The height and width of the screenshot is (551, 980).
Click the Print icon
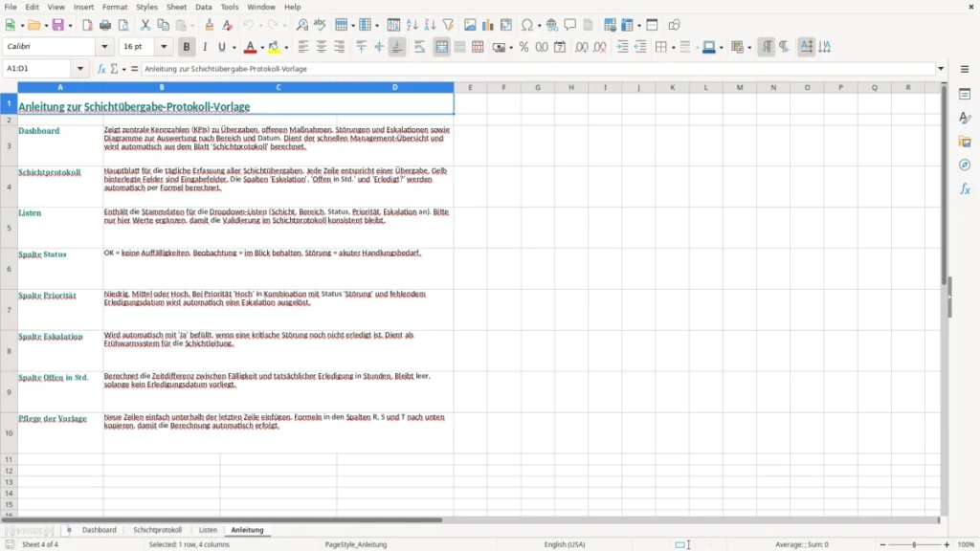click(105, 25)
